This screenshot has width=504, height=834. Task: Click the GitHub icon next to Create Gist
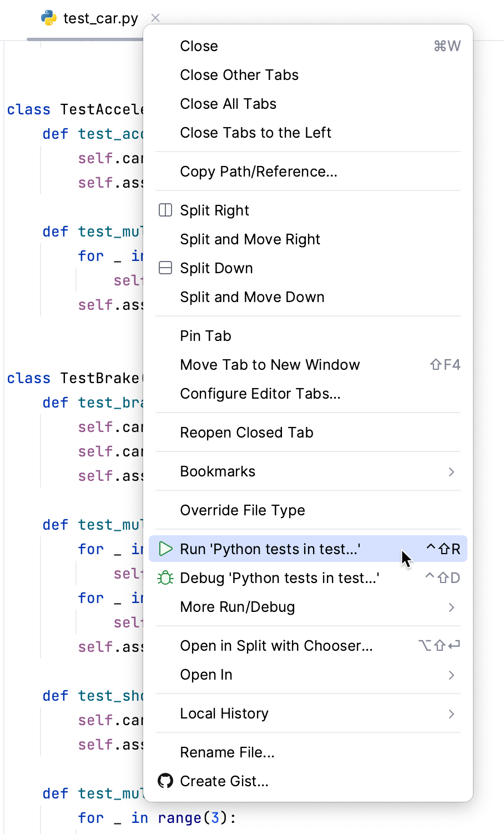[x=165, y=781]
